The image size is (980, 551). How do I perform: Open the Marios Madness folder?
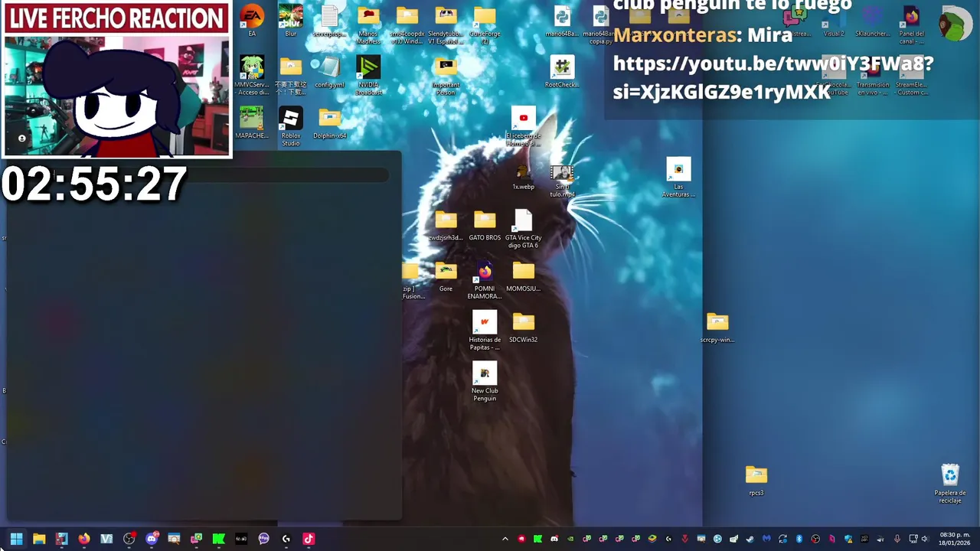[x=368, y=24]
